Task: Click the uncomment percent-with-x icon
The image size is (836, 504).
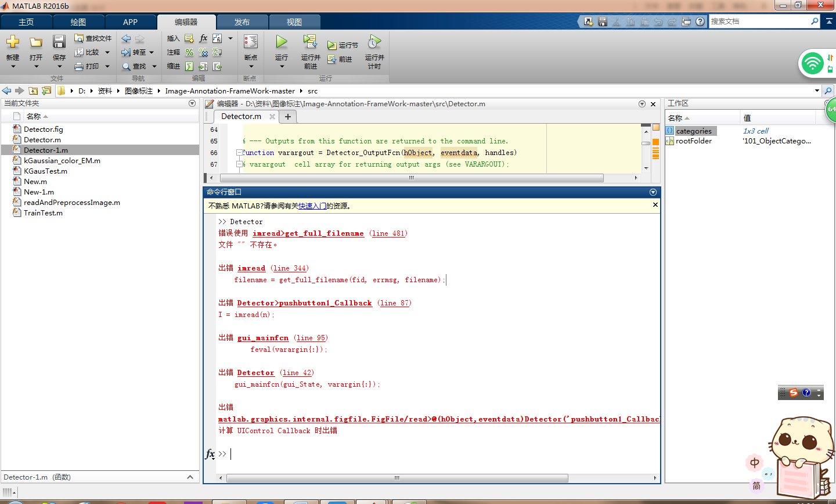Action: pyautogui.click(x=203, y=52)
